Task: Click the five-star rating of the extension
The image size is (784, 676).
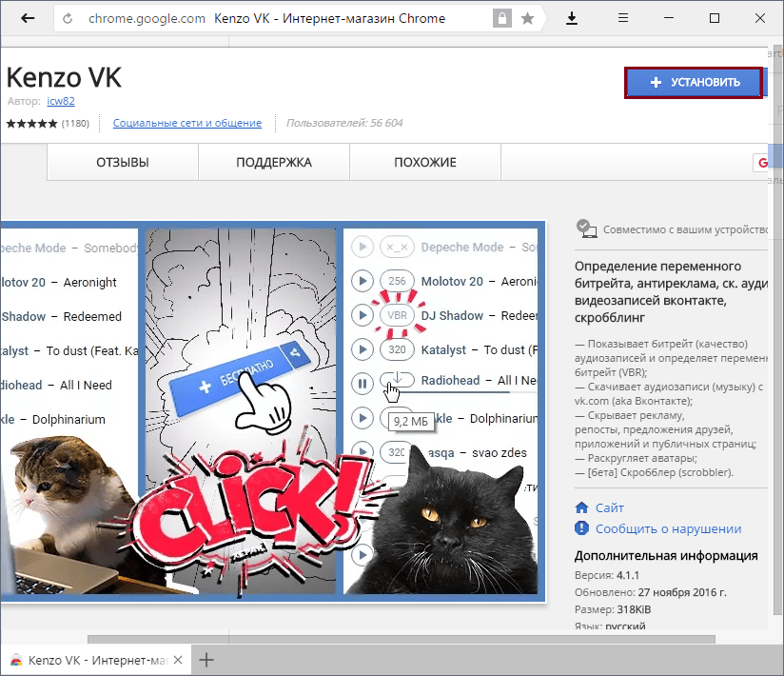Action: [x=32, y=124]
